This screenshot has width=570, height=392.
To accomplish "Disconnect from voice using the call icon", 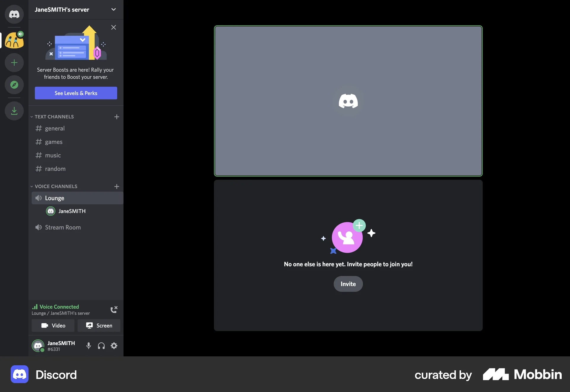I will [x=114, y=309].
